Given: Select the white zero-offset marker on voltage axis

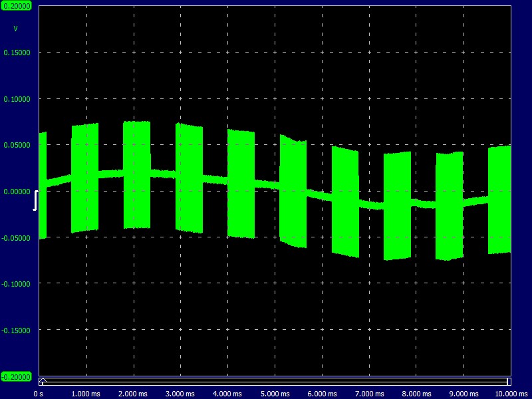Looking at the screenshot, I should [35, 201].
